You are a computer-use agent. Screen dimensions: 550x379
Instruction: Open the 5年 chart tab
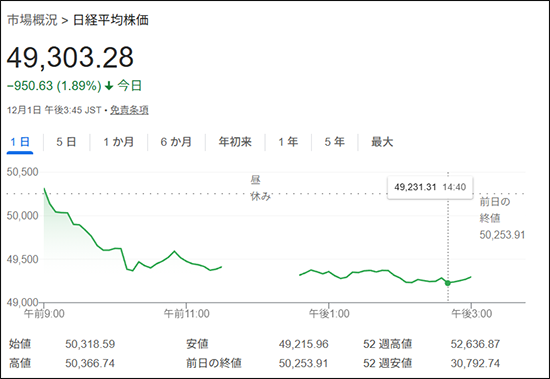[335, 142]
